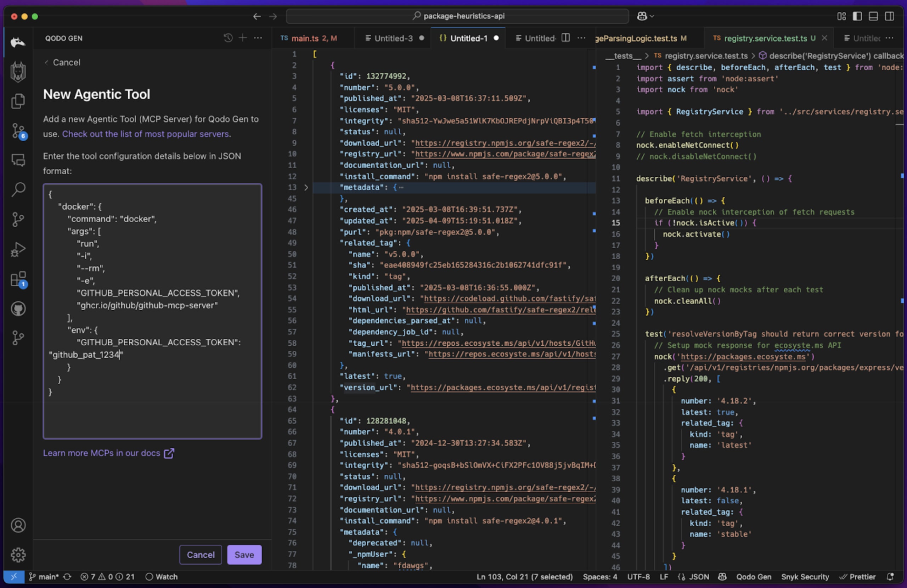Open the codeload.github.com download_url on line 54

click(x=509, y=298)
